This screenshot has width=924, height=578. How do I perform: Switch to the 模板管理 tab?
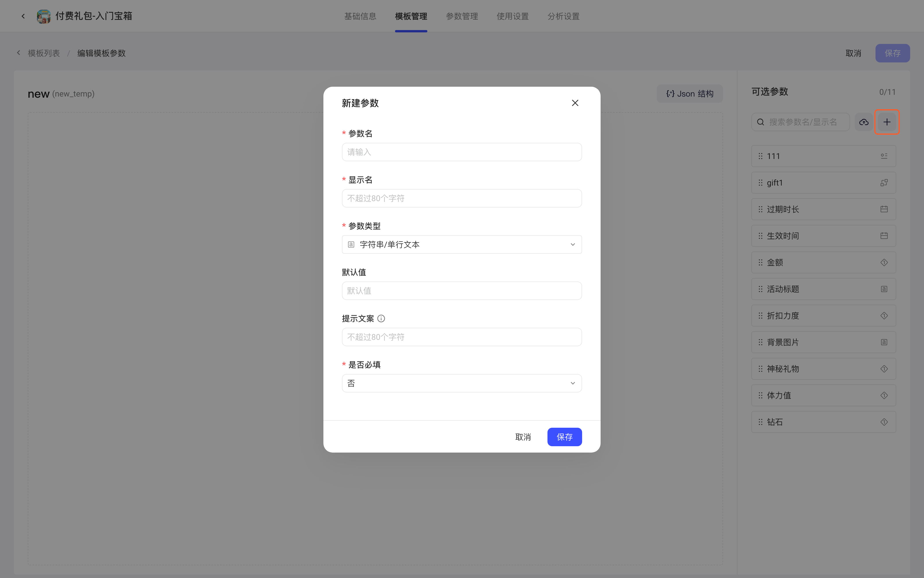coord(411,16)
